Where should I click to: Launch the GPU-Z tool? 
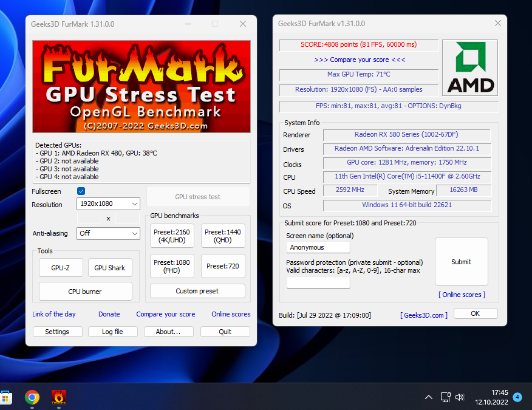pos(61,268)
